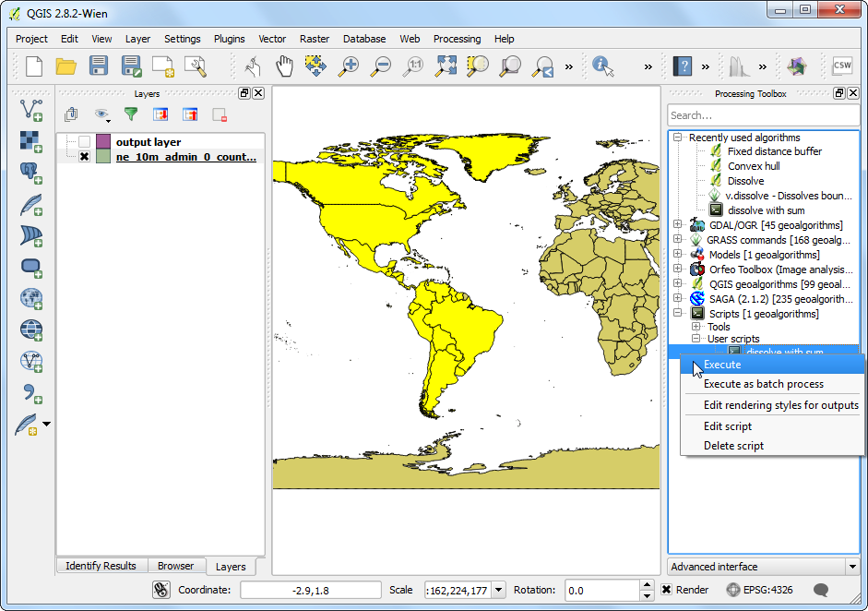
Task: Select the Pan Map hand tool
Action: click(284, 66)
